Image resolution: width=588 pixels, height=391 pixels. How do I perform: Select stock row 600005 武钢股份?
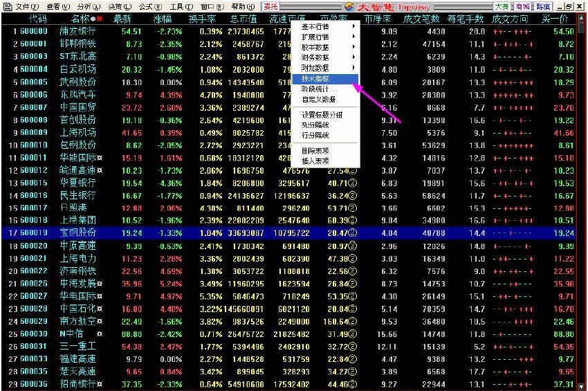point(290,82)
